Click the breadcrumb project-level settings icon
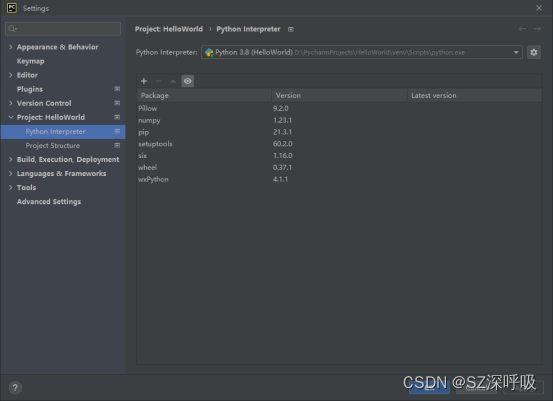The image size is (553, 401). click(x=291, y=29)
